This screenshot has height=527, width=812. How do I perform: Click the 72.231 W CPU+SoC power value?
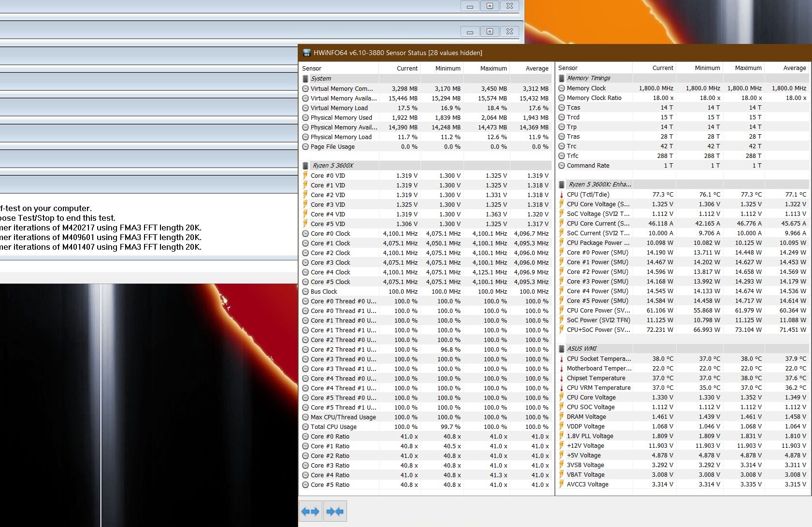click(660, 329)
